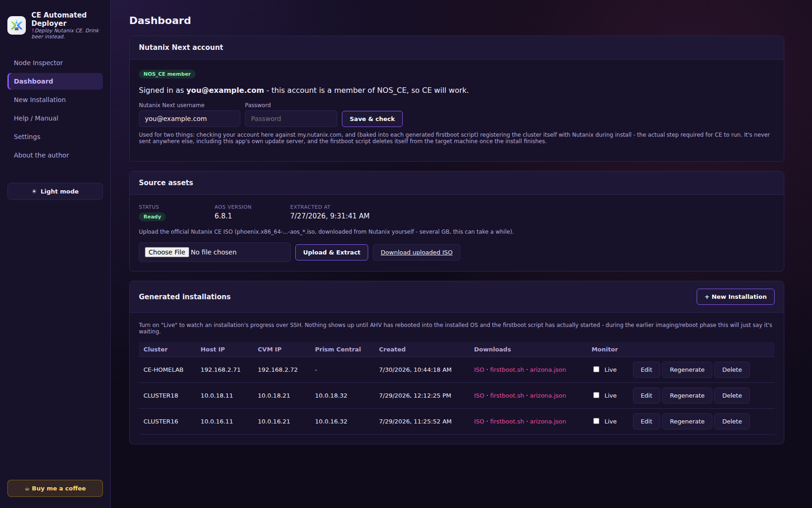This screenshot has height=508, width=812.
Task: Open About the author page
Action: (x=55, y=155)
